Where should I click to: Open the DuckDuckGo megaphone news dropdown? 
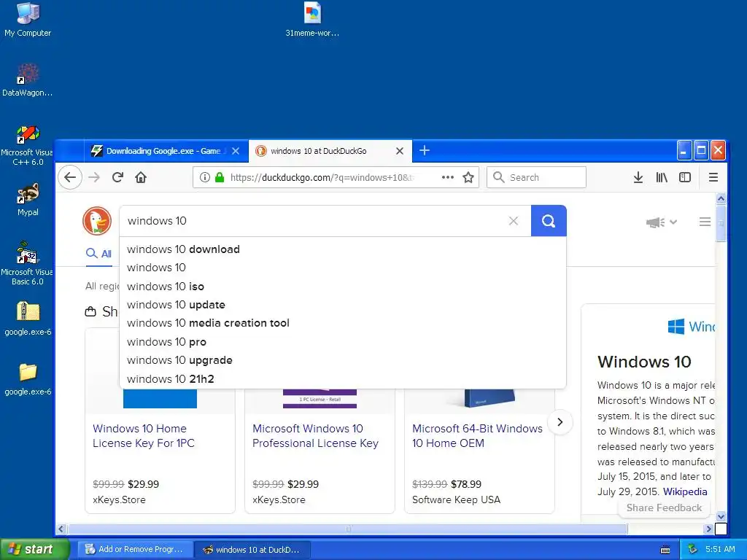[x=661, y=222]
